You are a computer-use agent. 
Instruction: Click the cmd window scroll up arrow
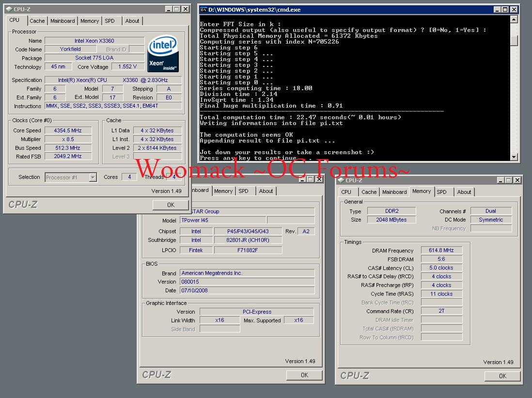click(x=514, y=20)
